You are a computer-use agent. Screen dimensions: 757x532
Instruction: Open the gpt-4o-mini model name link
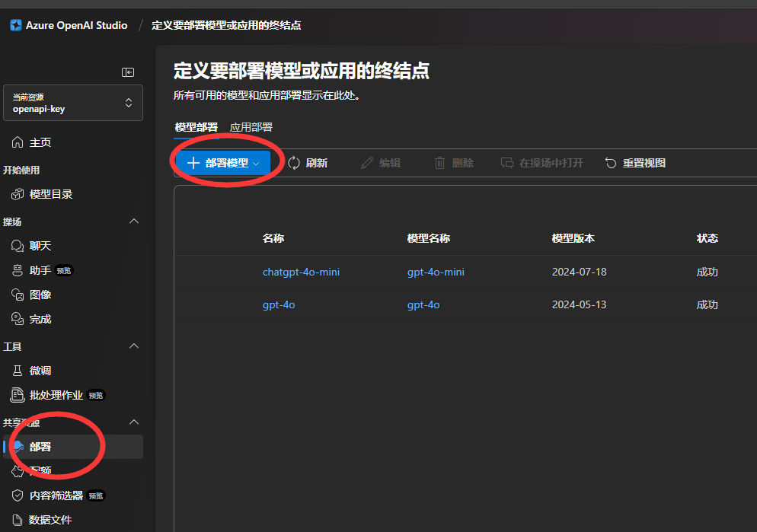pos(436,272)
